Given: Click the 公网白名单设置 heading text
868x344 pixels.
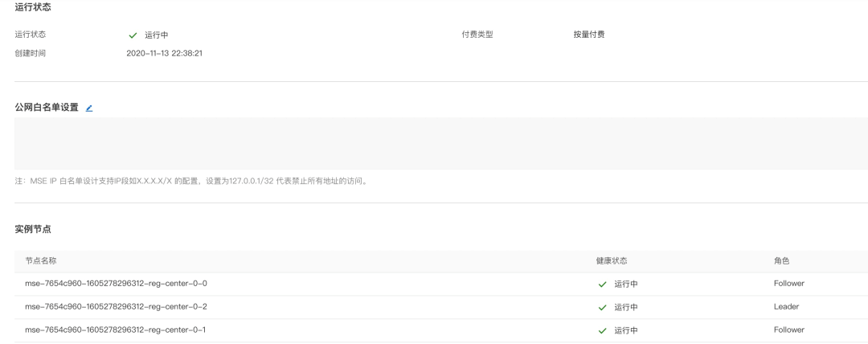Looking at the screenshot, I should tap(47, 108).
